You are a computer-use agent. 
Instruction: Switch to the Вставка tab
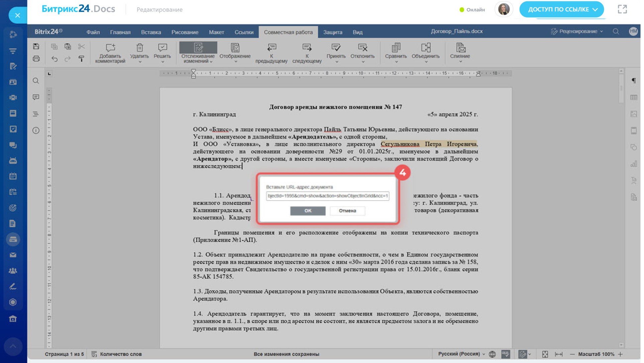151,32
